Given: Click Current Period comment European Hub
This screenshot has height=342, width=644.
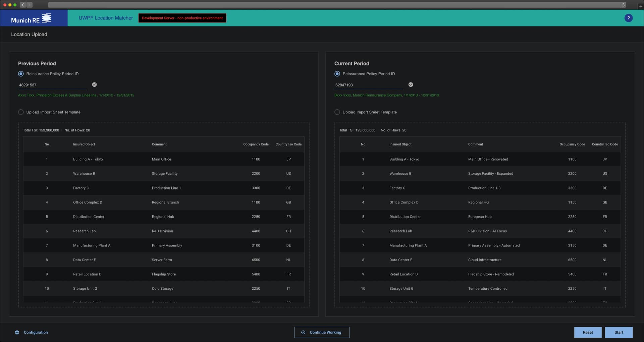Looking at the screenshot, I should point(480,217).
